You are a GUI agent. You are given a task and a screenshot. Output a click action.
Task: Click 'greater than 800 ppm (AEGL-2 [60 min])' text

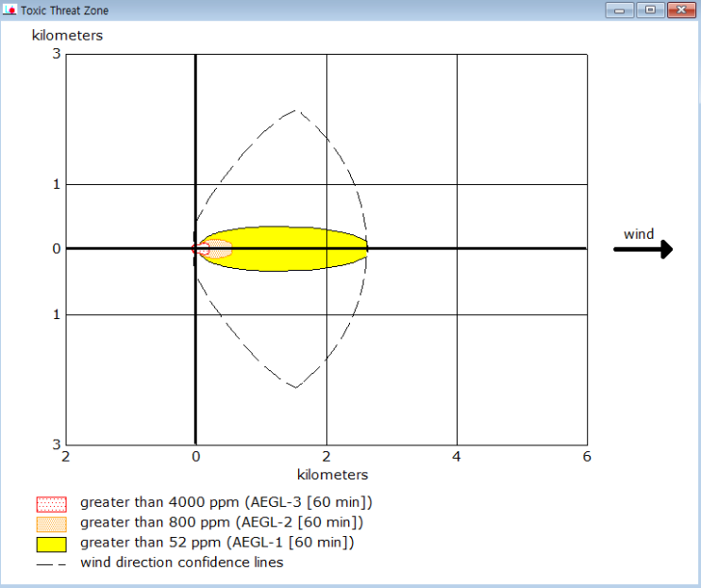pyautogui.click(x=222, y=523)
